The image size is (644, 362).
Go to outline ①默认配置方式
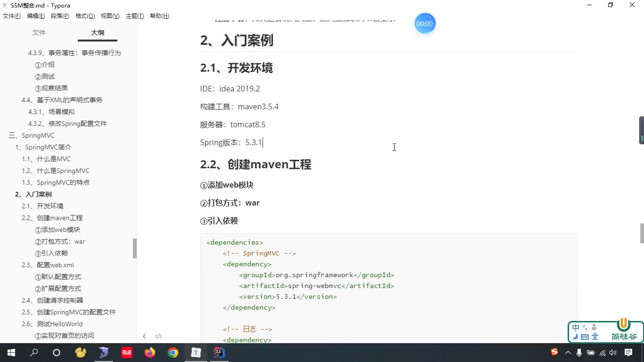pos(58,277)
